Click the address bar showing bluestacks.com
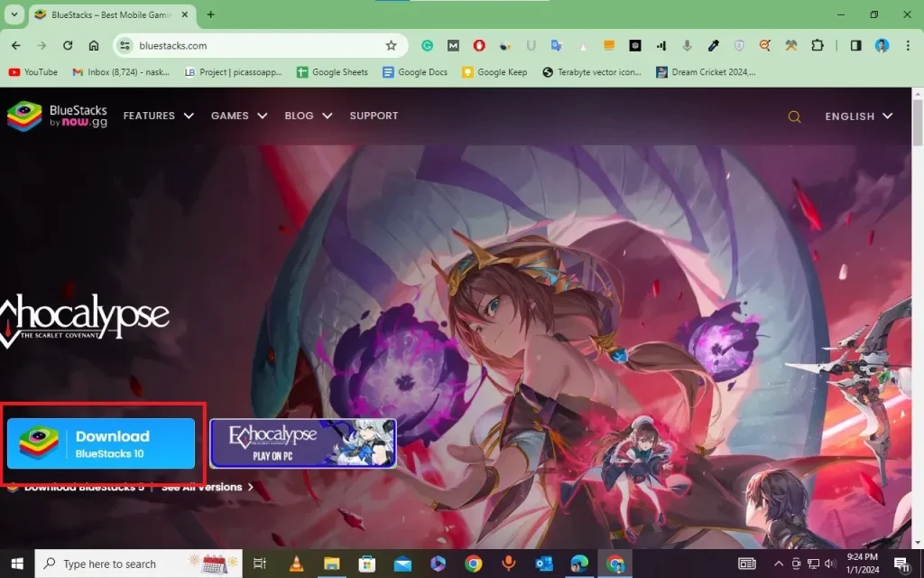The width and height of the screenshot is (924, 578). 259,45
